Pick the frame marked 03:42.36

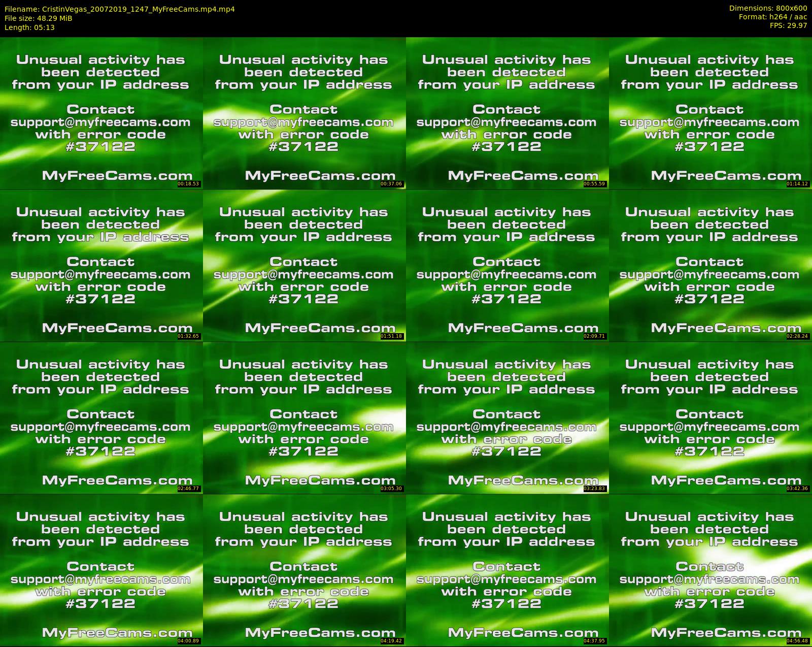[710, 417]
